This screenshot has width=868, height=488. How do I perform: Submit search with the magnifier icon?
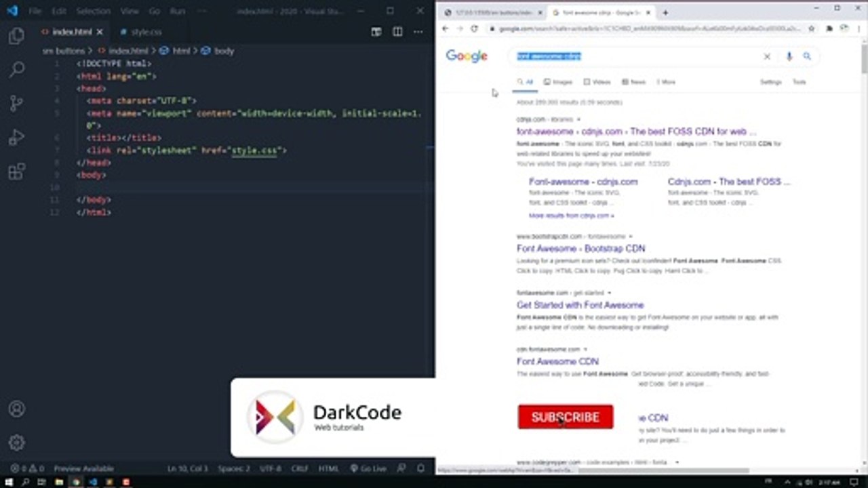[x=807, y=57]
